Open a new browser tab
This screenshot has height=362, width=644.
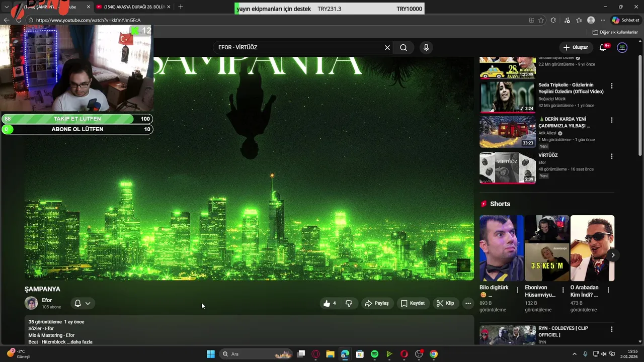(181, 7)
